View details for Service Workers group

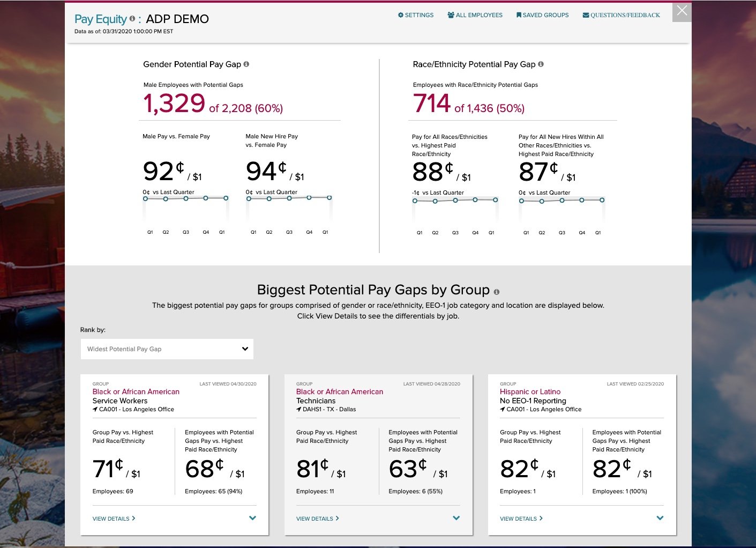pyautogui.click(x=114, y=519)
